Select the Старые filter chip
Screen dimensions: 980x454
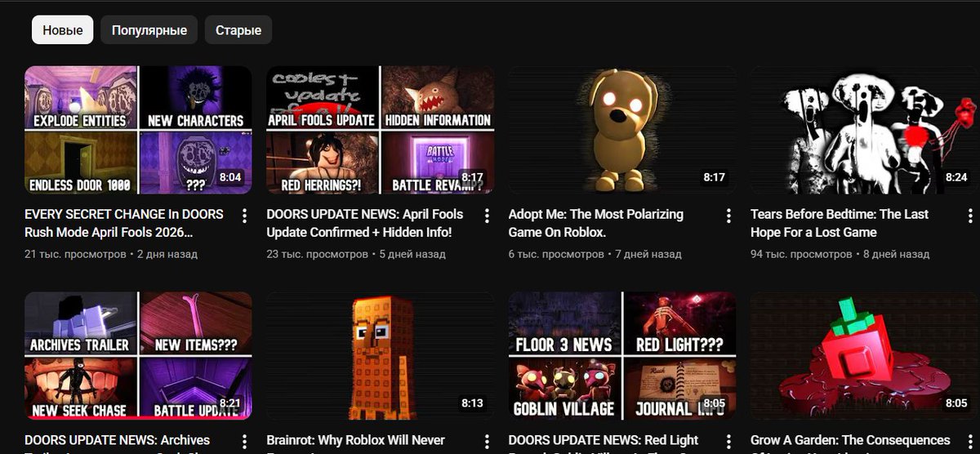coord(238,30)
